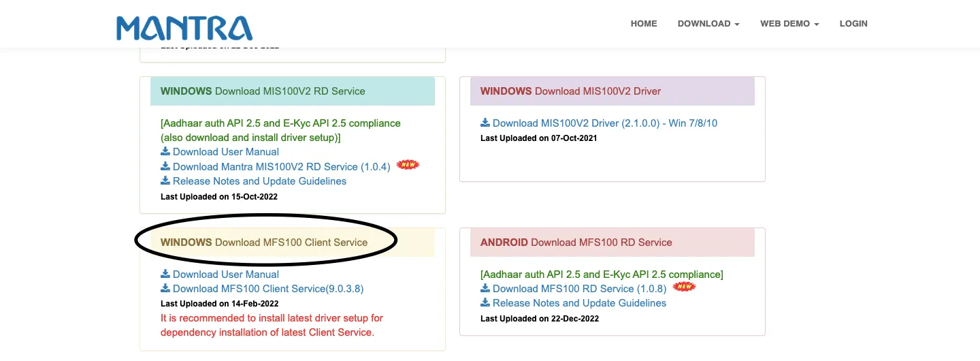
Task: Click WINDOWS Download MIS100V2 Driver header
Action: click(x=612, y=91)
